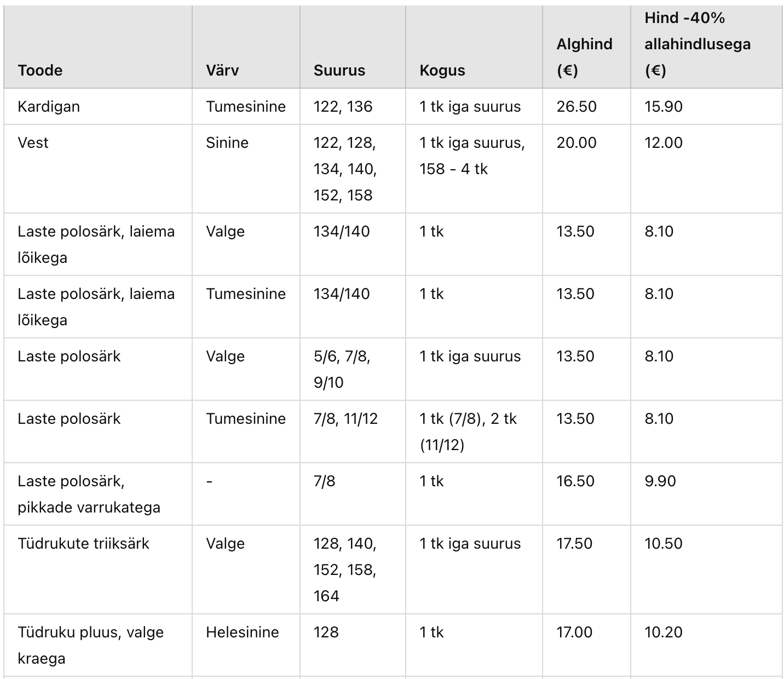Select the 9.90 discounted price cell
Viewport: 784px width, 679px height.
coord(660,481)
